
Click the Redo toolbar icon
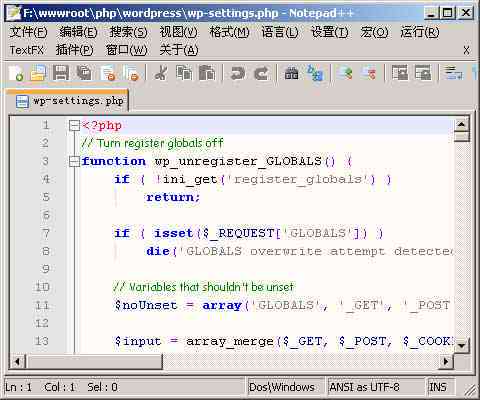pos(261,73)
